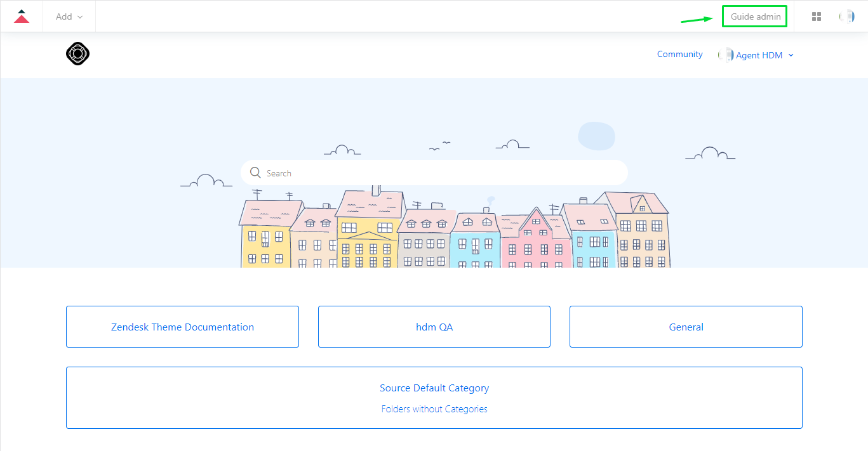
Task: Select the General category box
Action: (x=686, y=327)
